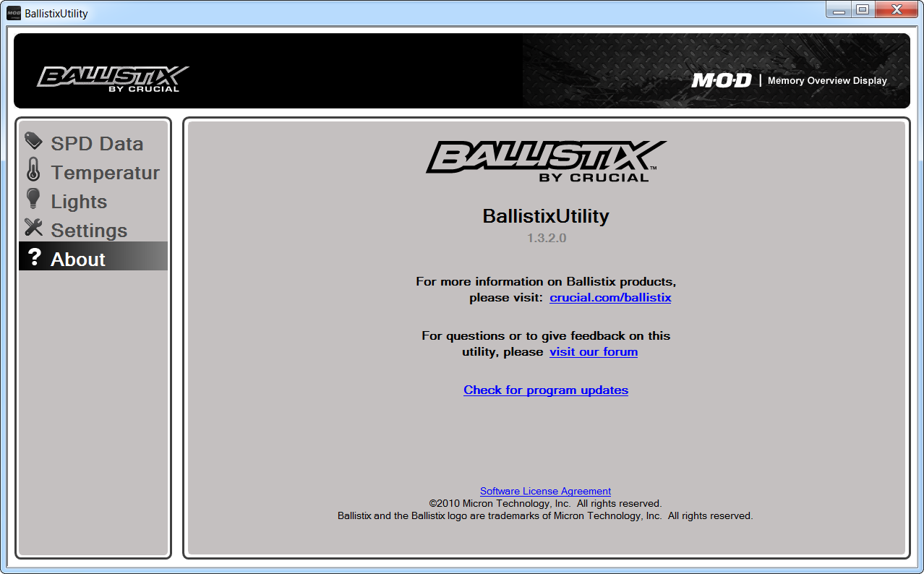Click the version number 1.3.2.0 text

tap(546, 238)
